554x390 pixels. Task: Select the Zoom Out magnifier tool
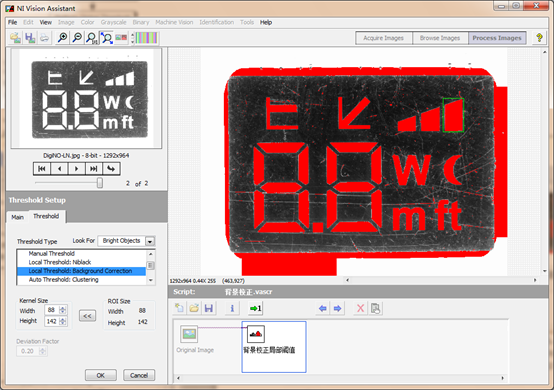coord(77,38)
